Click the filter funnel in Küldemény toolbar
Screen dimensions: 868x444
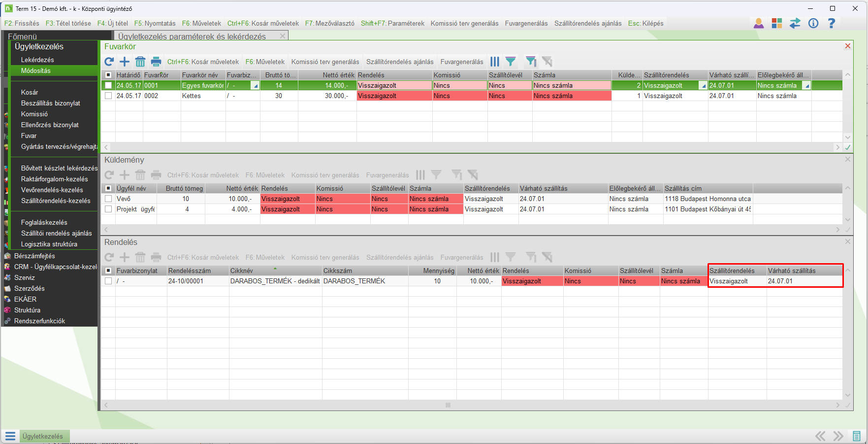(436, 175)
